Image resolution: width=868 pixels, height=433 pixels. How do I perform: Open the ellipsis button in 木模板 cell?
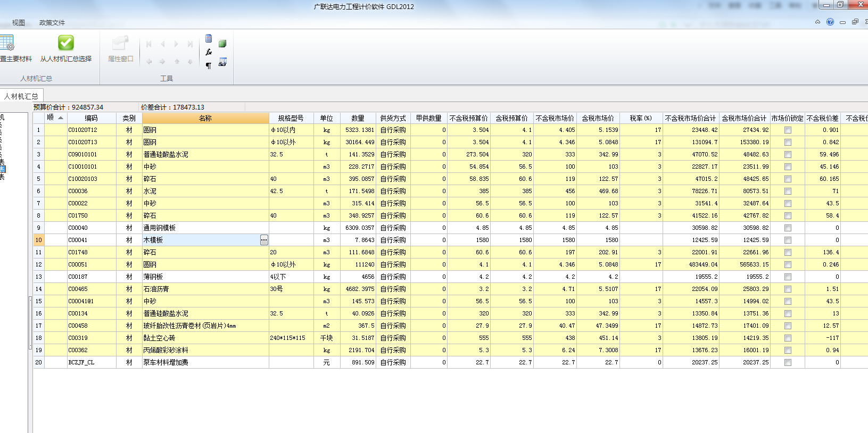point(264,240)
